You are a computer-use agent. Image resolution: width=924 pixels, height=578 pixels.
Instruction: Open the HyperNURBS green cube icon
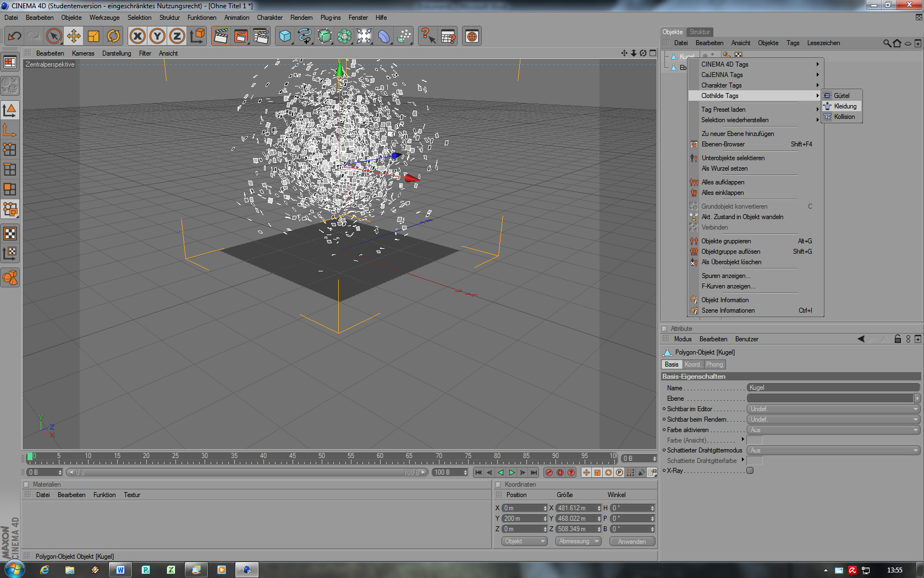[x=324, y=36]
